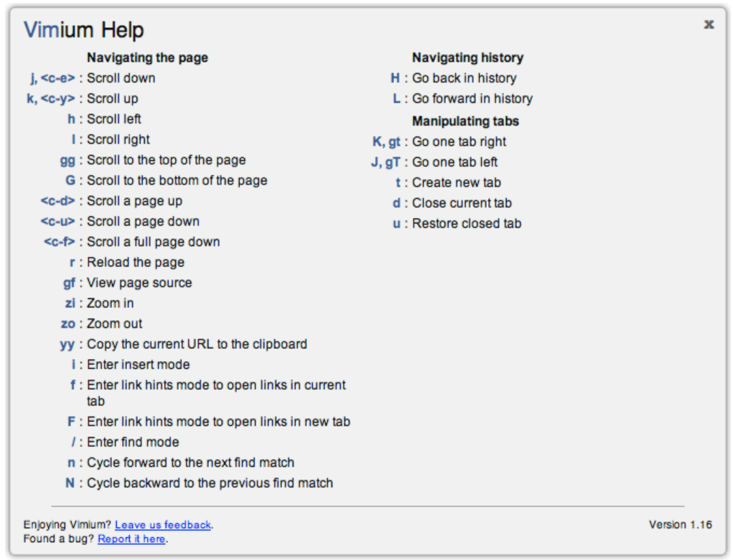This screenshot has height=560, width=733.
Task: Click the '<c-u>' key shortcut
Action: [x=57, y=222]
